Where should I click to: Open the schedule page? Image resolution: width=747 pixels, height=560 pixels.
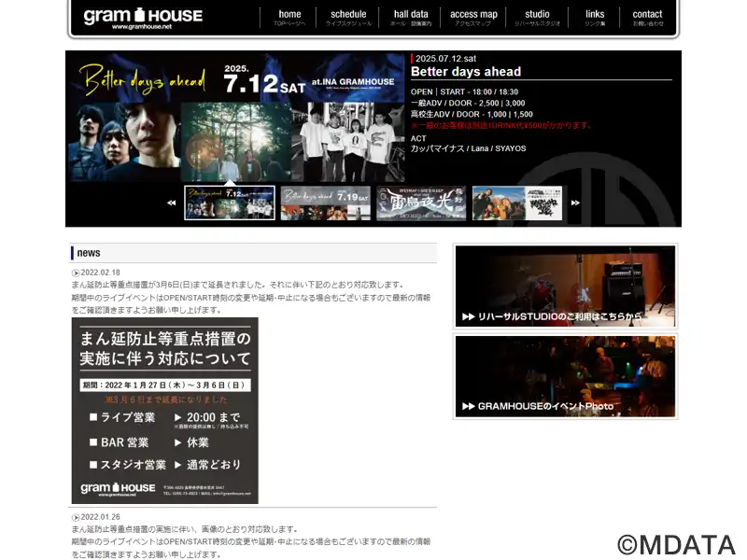348,18
